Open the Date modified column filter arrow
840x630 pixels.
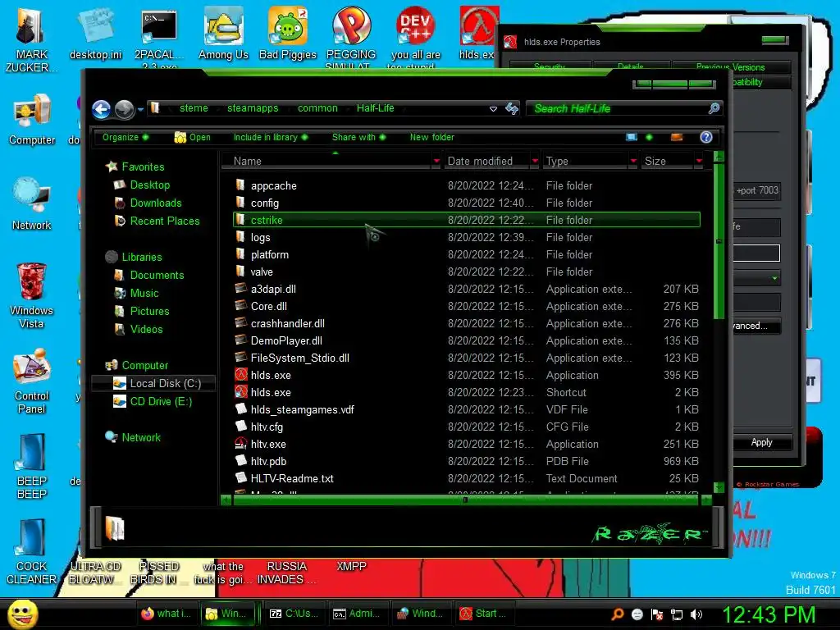coord(535,162)
